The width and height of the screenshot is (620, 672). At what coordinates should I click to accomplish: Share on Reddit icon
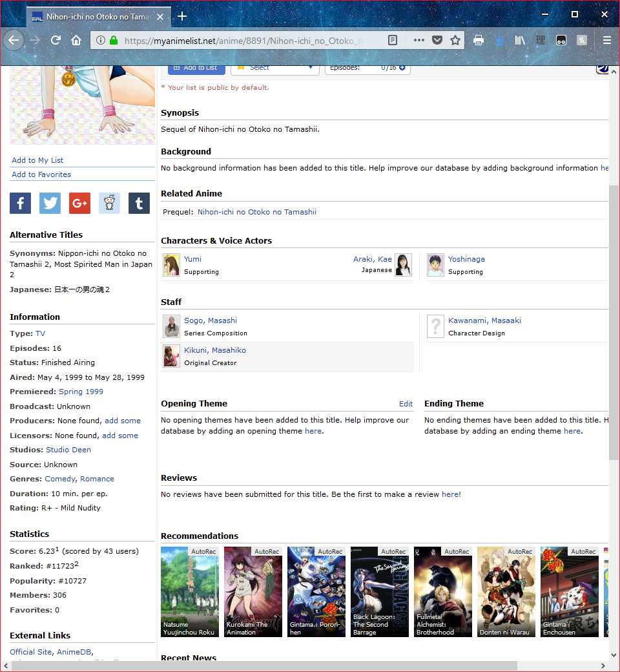pyautogui.click(x=109, y=204)
